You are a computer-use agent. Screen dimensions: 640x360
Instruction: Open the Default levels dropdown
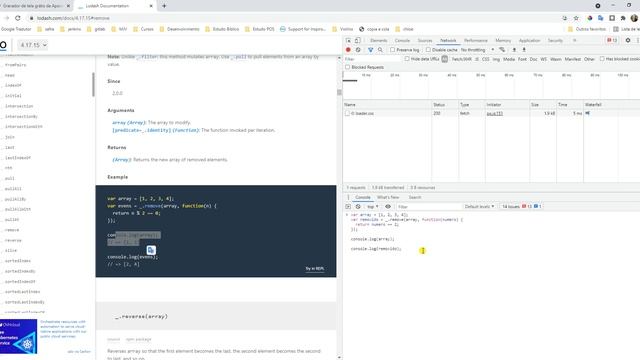point(479,207)
